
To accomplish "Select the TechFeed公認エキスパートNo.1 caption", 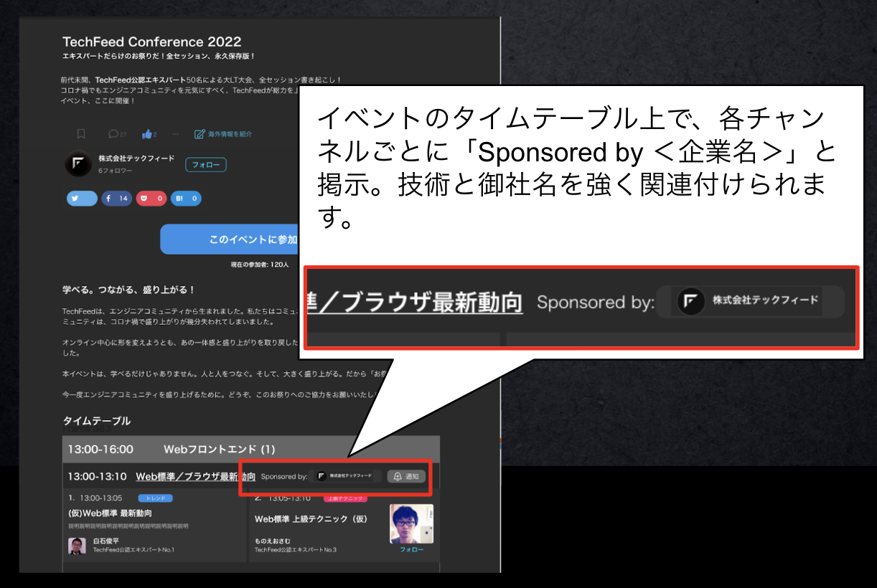I will coord(134,550).
